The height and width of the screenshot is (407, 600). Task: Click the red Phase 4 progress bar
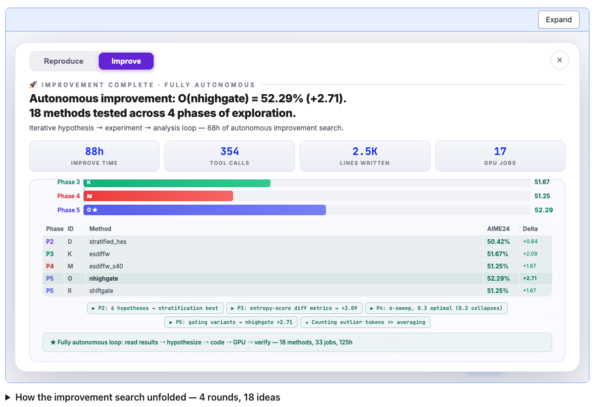pos(158,196)
